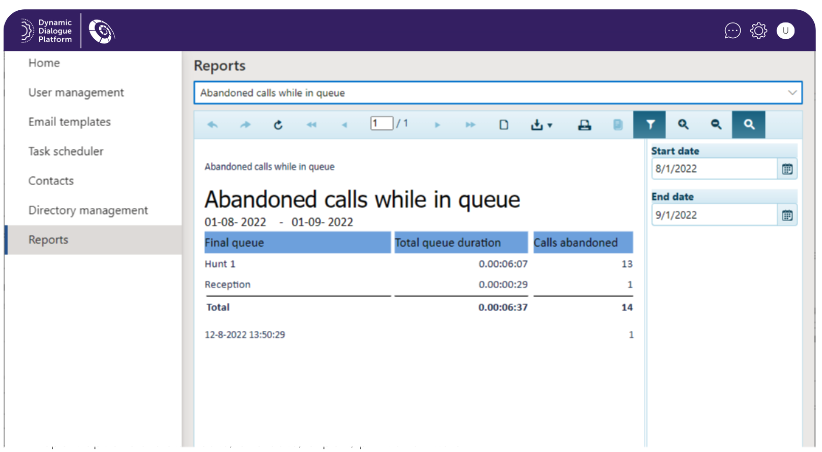Print the report using the printer icon

tap(585, 125)
